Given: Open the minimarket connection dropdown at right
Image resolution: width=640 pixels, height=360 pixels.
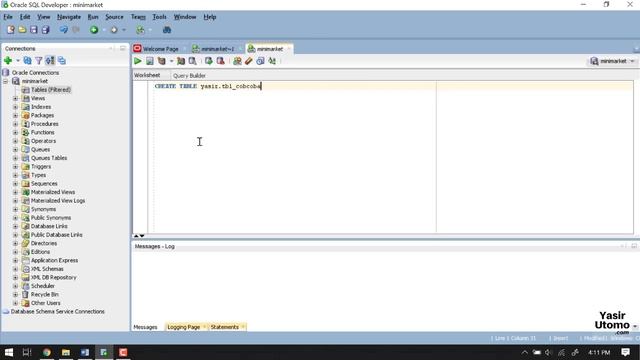Looking at the screenshot, I should 613,61.
